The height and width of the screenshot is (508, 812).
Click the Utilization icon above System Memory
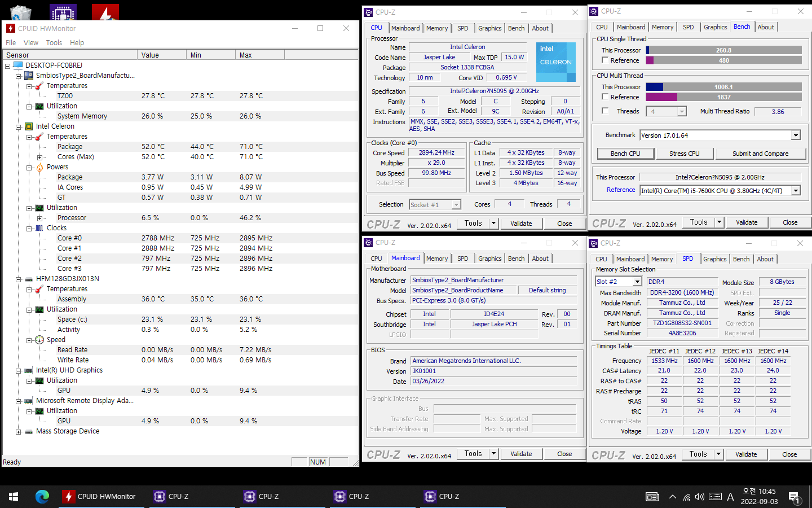(39, 106)
